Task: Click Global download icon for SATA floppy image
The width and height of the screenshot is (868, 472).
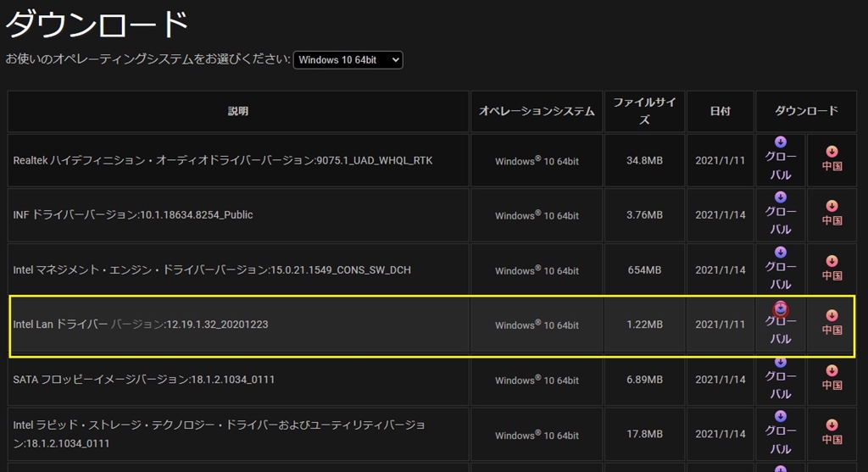Action: coord(781,362)
